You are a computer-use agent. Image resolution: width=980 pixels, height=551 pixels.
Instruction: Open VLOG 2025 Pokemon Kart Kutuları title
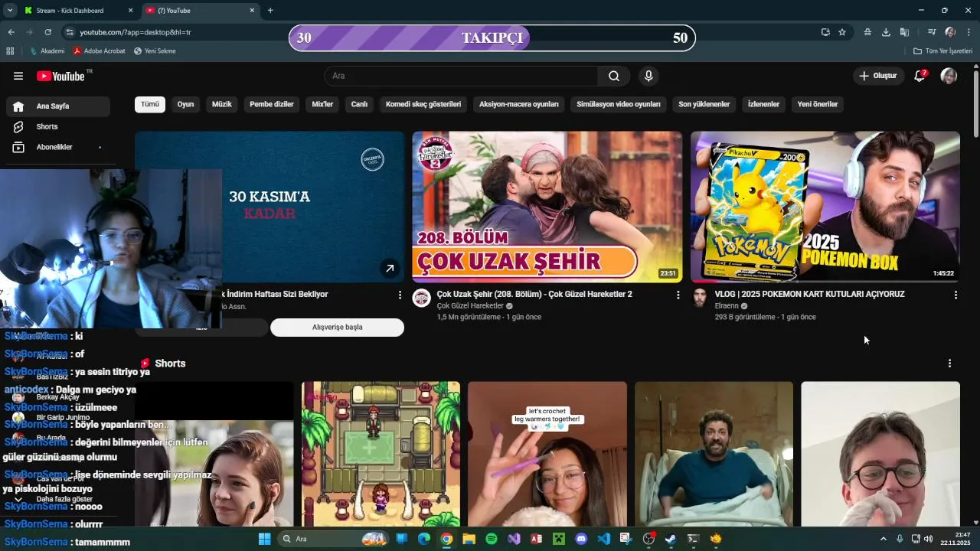tap(809, 294)
